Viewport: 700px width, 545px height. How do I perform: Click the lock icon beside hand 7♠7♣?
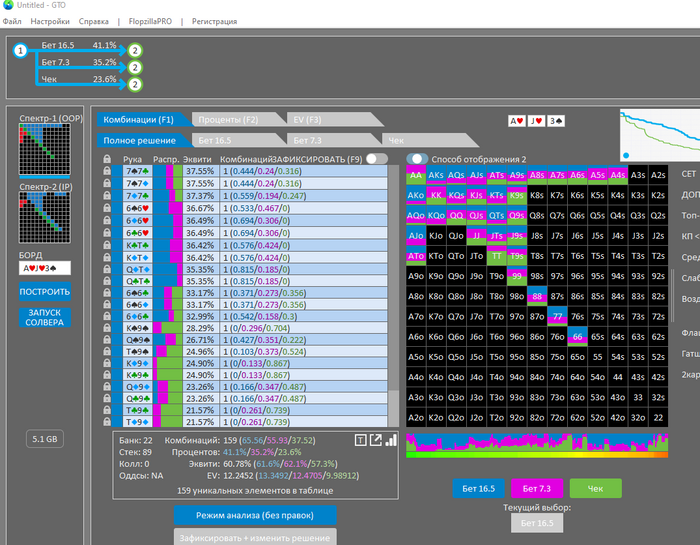(x=107, y=183)
